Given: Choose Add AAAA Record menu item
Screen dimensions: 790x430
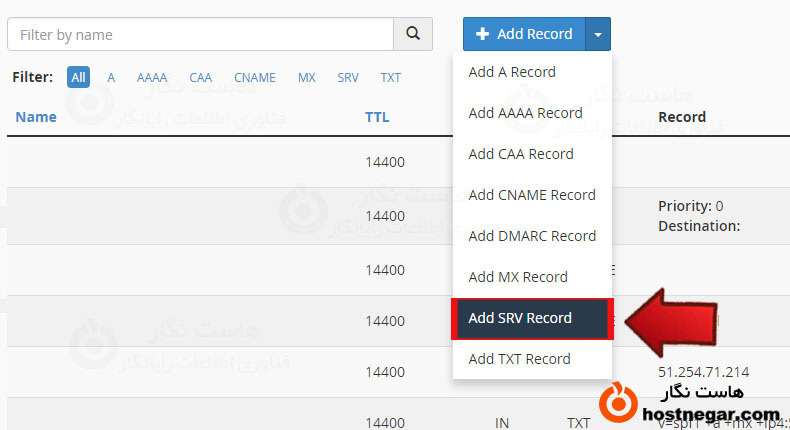Looking at the screenshot, I should coord(525,113).
